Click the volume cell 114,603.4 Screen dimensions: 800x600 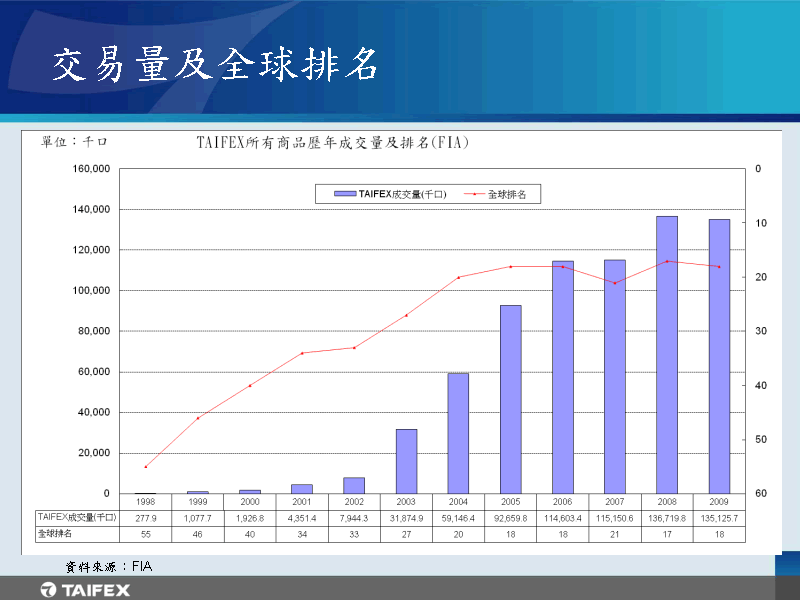[563, 518]
